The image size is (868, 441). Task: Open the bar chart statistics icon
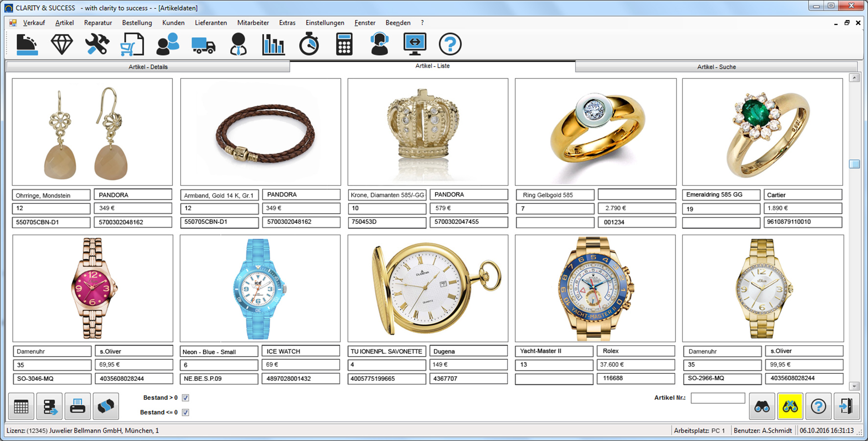coord(273,45)
